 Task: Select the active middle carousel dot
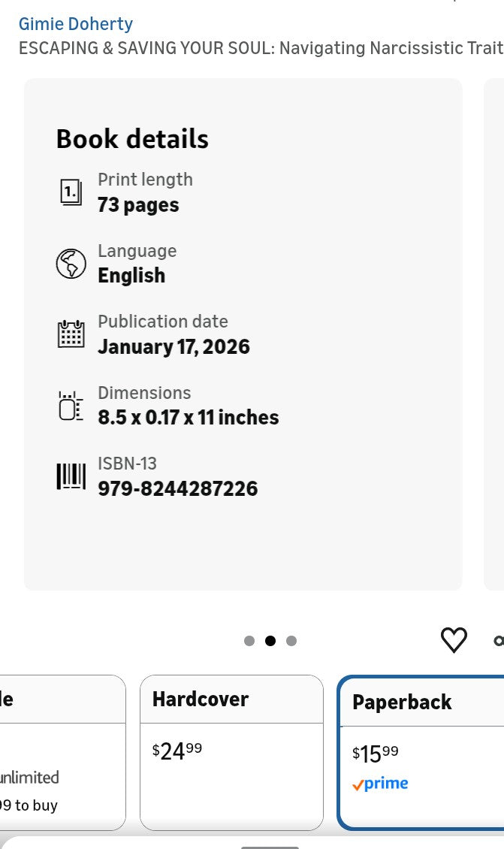(270, 641)
